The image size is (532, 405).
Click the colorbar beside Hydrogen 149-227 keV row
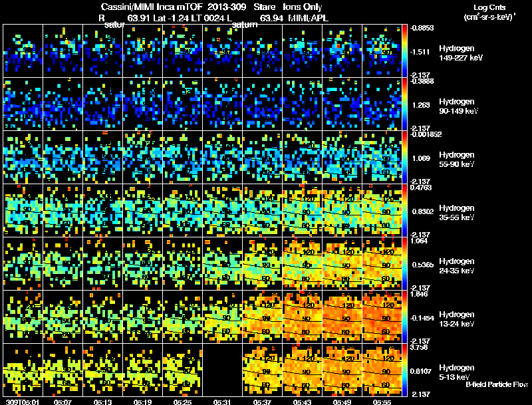405,51
